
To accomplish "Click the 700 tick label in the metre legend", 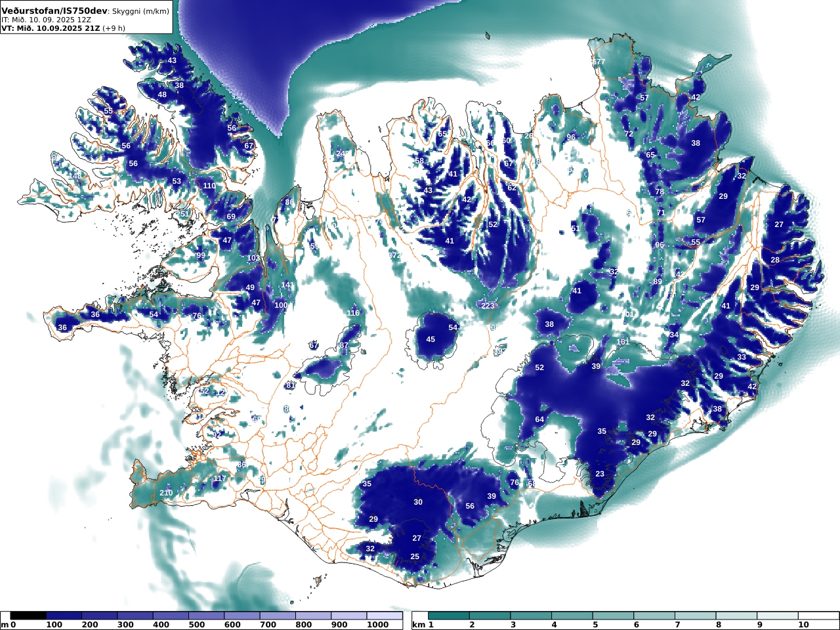I will pos(268,625).
